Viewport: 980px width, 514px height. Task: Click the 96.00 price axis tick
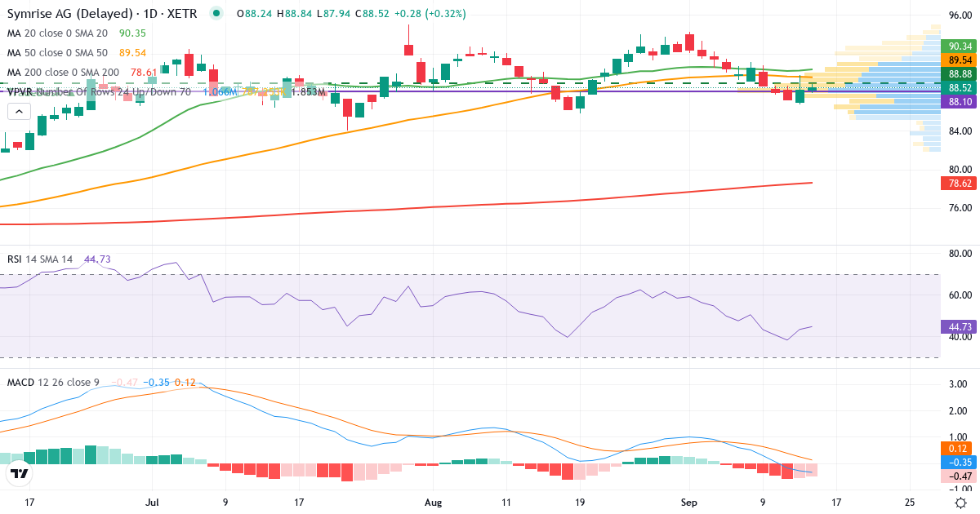tap(959, 16)
